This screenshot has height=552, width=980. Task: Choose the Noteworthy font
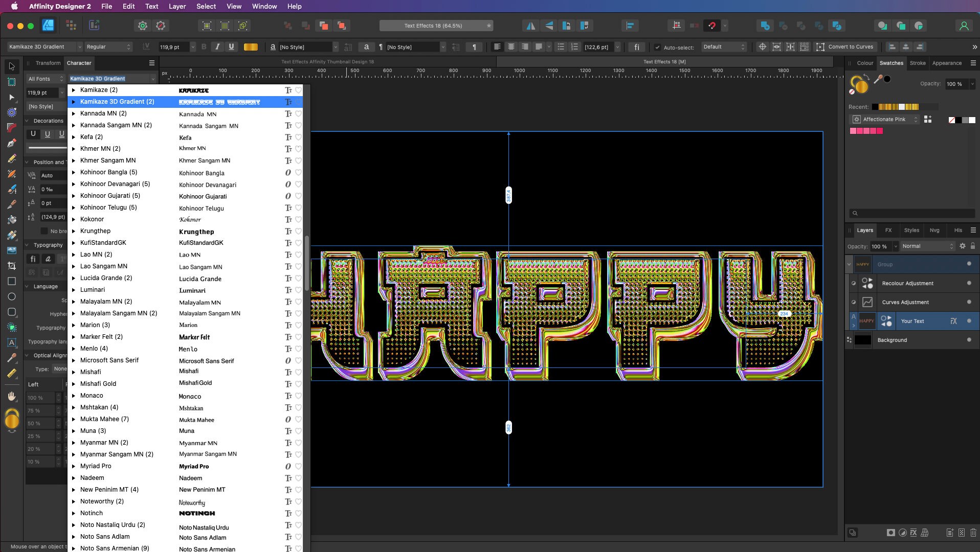coord(185,501)
